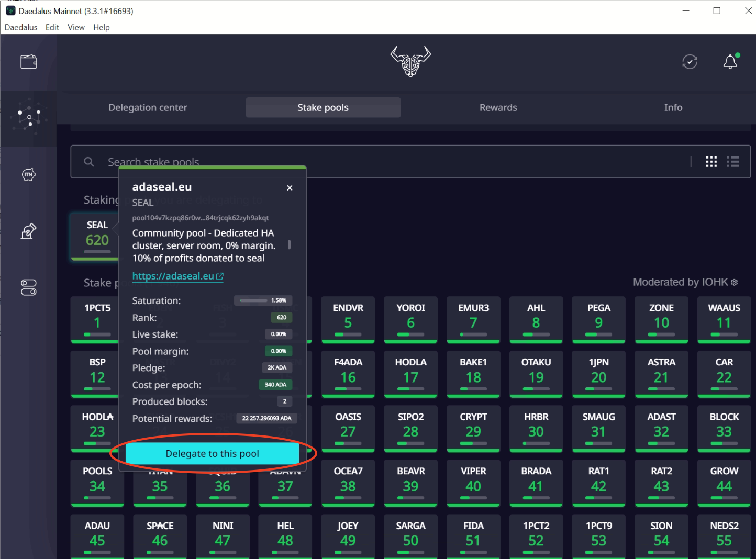Select the VIPER pool ranked 40
The width and height of the screenshot is (756, 559).
coord(473,483)
